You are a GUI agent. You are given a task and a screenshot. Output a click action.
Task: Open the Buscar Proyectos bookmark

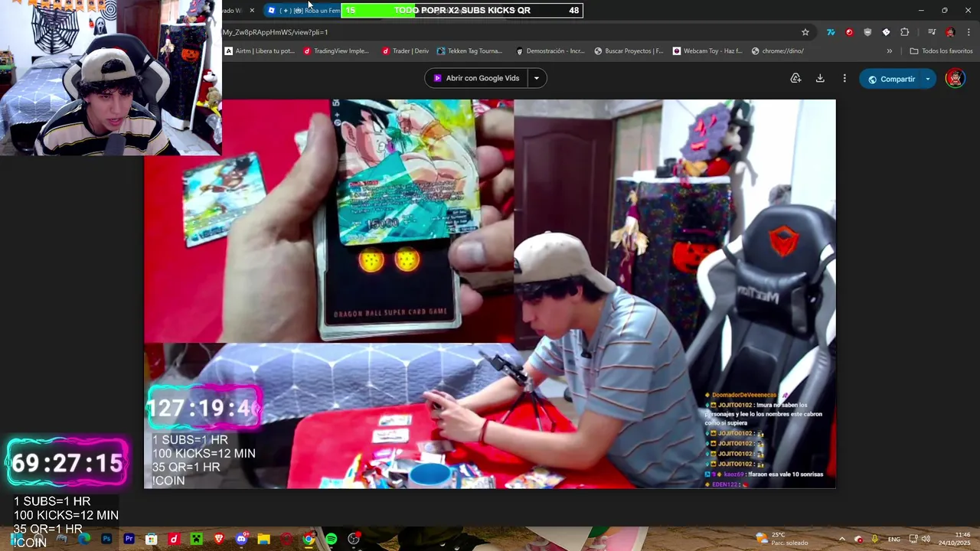coord(629,51)
